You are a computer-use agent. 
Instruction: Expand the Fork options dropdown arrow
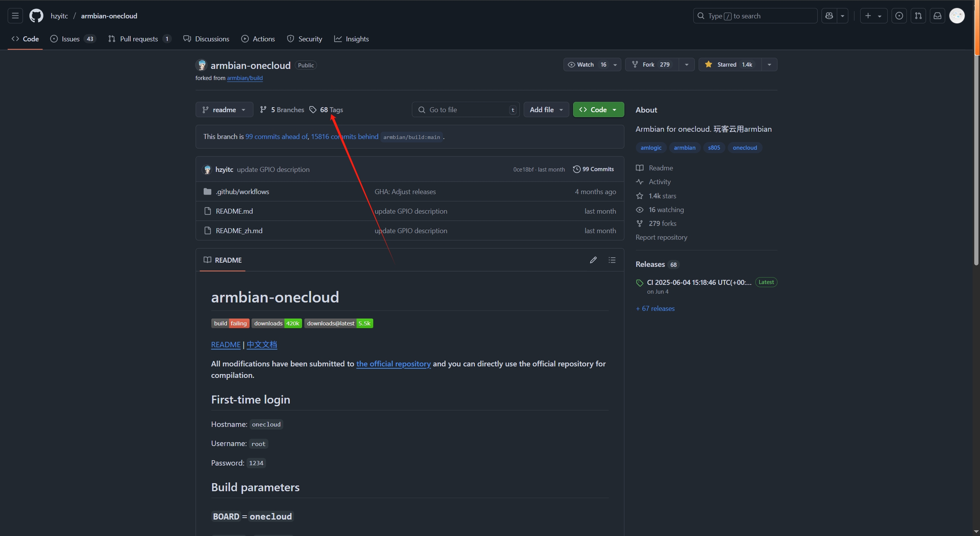pyautogui.click(x=687, y=64)
